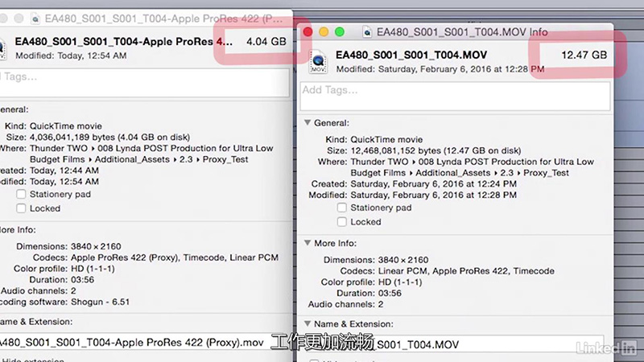Screen dimensions: 644x362
Task: Click Dimensions 3840 × 2160 in right window
Action: [x=403, y=260]
